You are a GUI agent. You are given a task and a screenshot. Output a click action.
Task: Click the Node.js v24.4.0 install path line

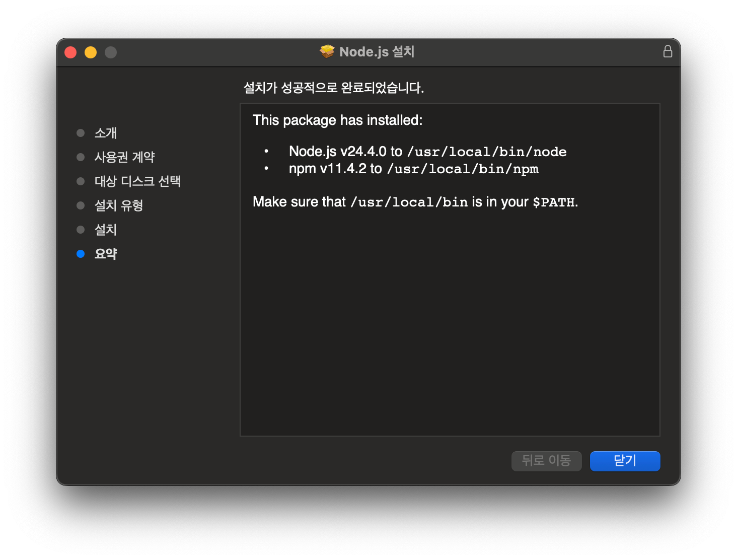click(x=427, y=152)
